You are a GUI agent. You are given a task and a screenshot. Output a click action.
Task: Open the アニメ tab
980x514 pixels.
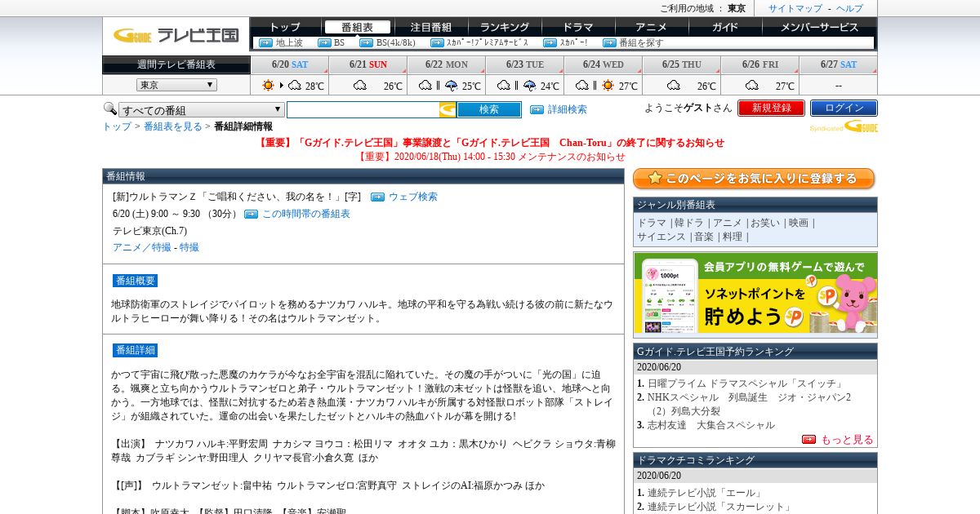652,27
